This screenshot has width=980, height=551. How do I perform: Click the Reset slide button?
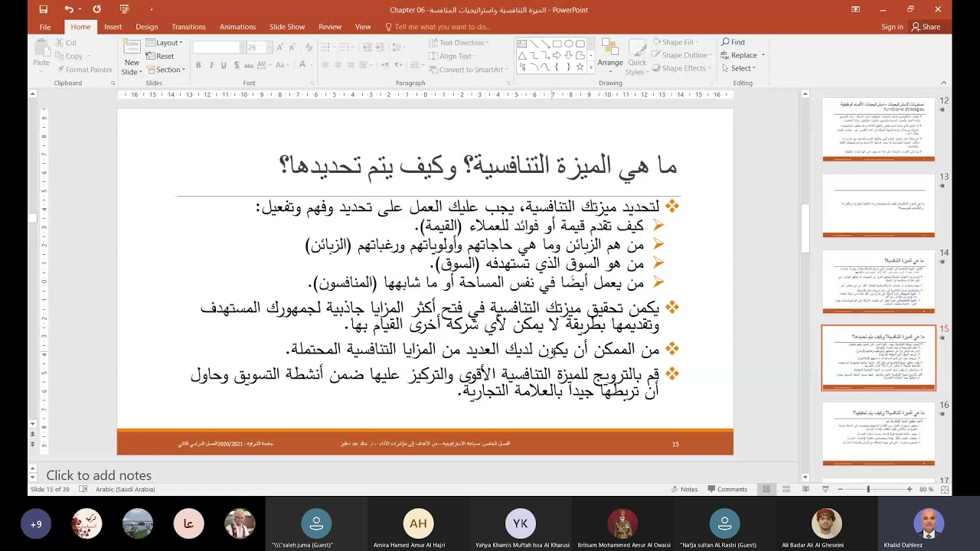tap(160, 56)
